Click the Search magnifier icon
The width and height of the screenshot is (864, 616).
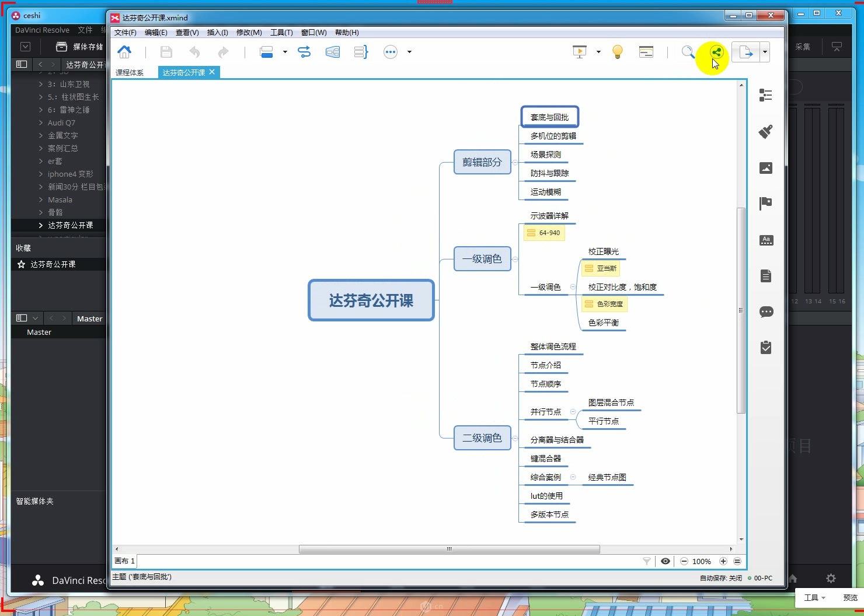(688, 52)
